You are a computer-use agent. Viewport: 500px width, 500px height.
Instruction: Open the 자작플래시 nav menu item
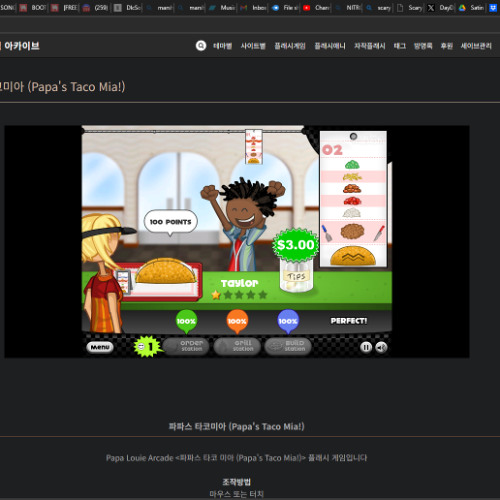(x=370, y=46)
